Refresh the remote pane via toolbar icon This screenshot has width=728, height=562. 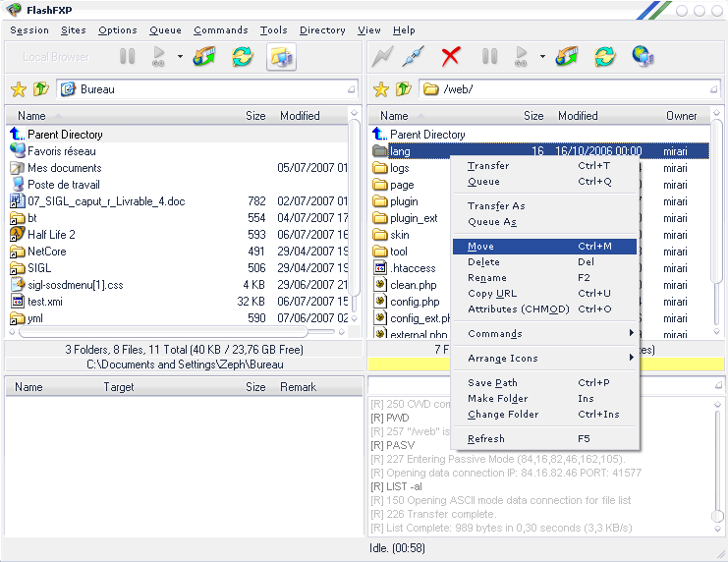coord(605,57)
